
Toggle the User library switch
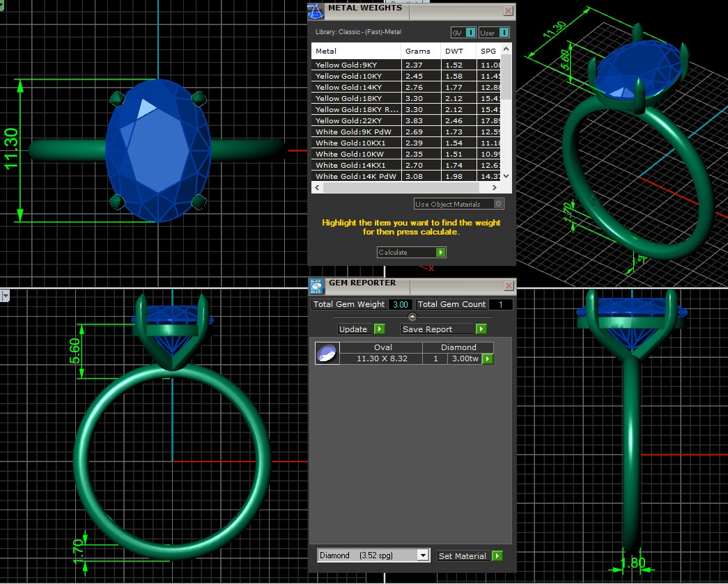[494, 33]
